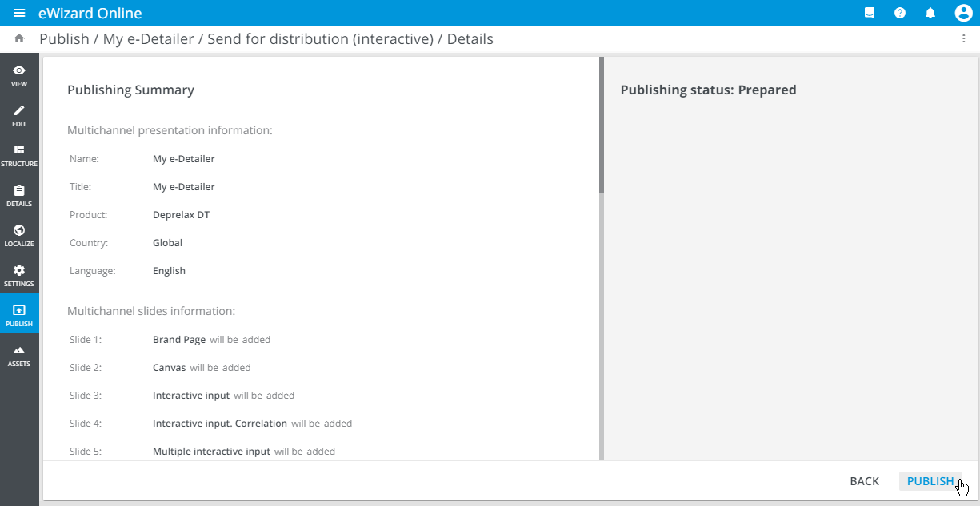Click the Publish button

930,481
